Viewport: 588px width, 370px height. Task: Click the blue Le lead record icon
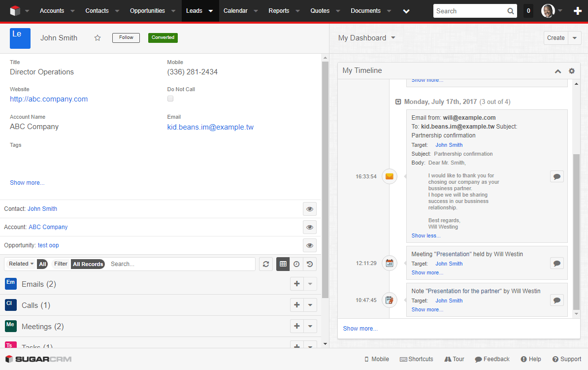pyautogui.click(x=20, y=38)
